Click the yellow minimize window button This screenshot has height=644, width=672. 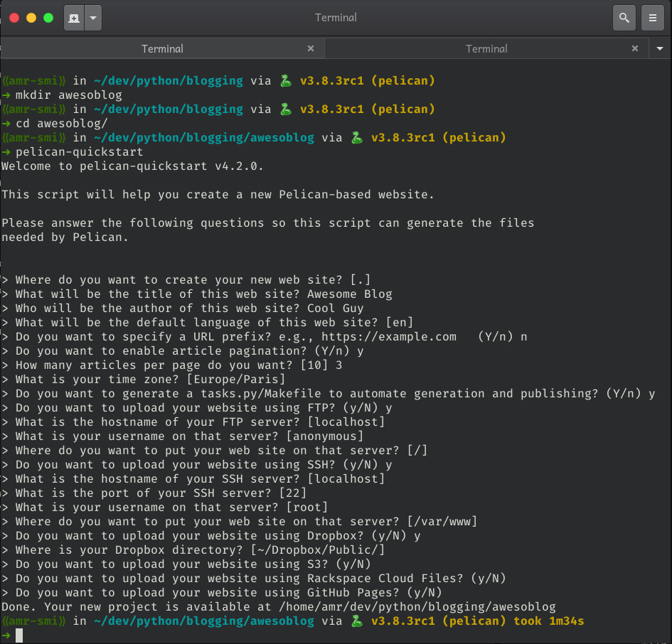pyautogui.click(x=31, y=18)
